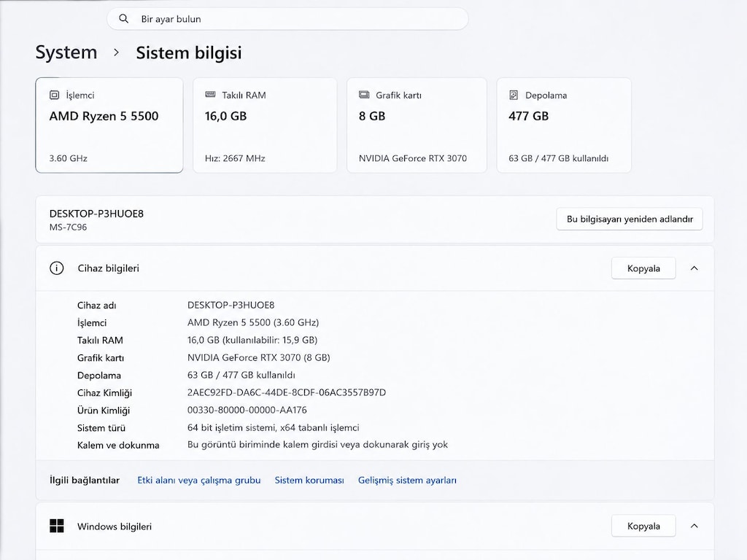Image resolution: width=747 pixels, height=560 pixels.
Task: Click the 'Cihaz Kimliği' label
Action: [x=105, y=393]
